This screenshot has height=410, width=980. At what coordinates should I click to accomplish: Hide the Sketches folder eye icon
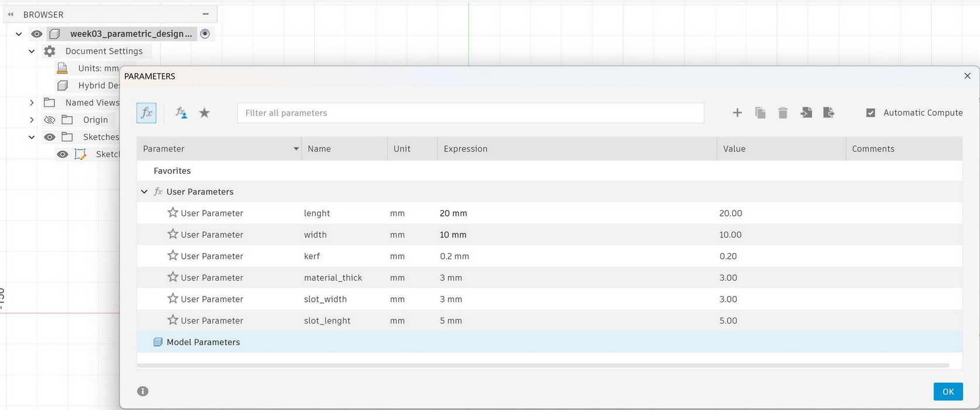(50, 137)
